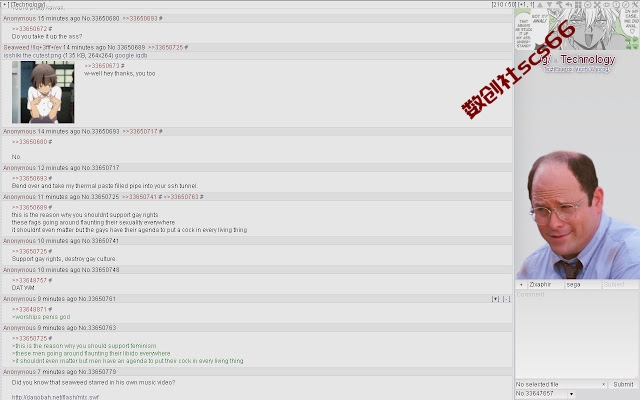Click the four-arrow expand icon in top toolbar

tap(597, 4)
